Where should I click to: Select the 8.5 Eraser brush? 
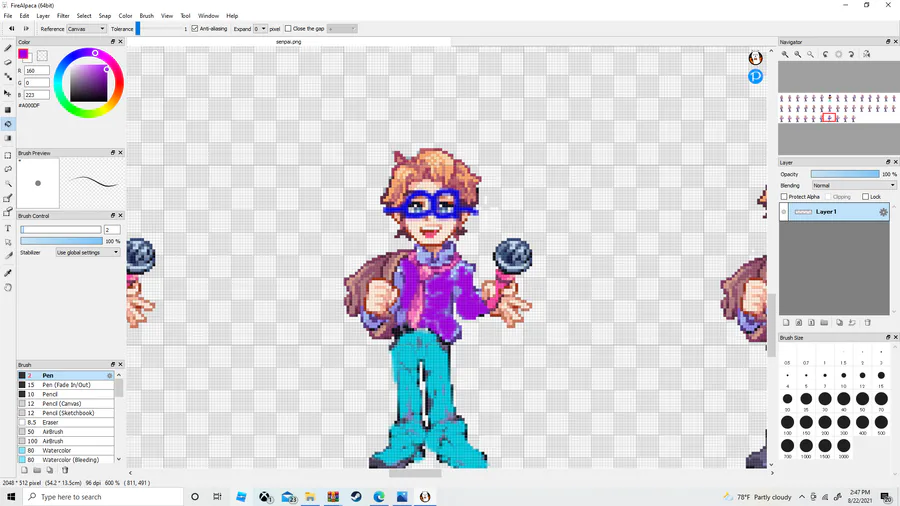[x=66, y=422]
